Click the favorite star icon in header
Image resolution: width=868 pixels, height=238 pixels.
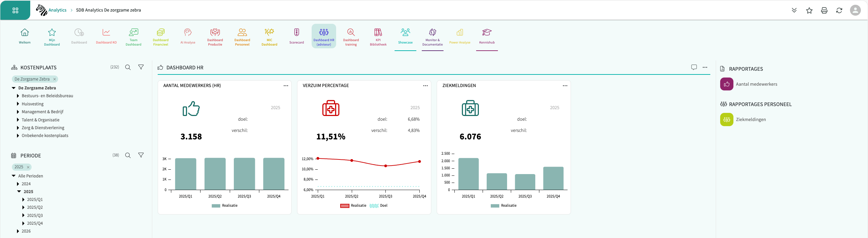[x=809, y=11]
